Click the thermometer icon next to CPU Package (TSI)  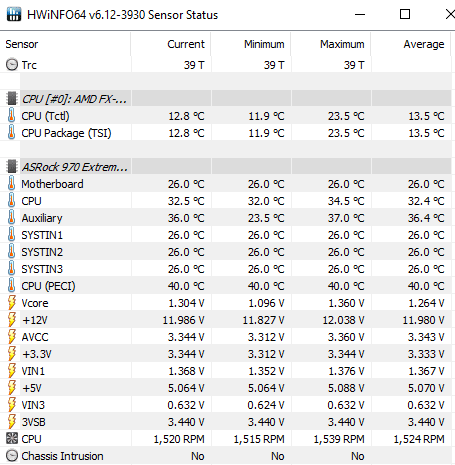coord(12,133)
